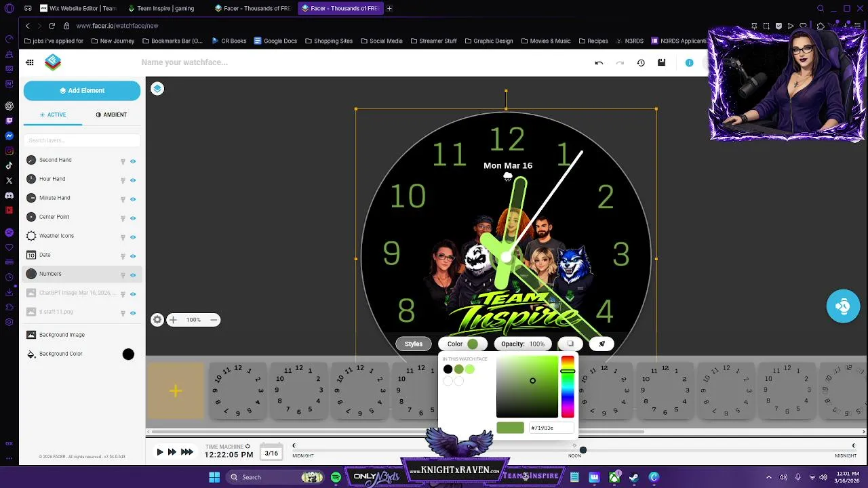Click the hex color code field

550,428
